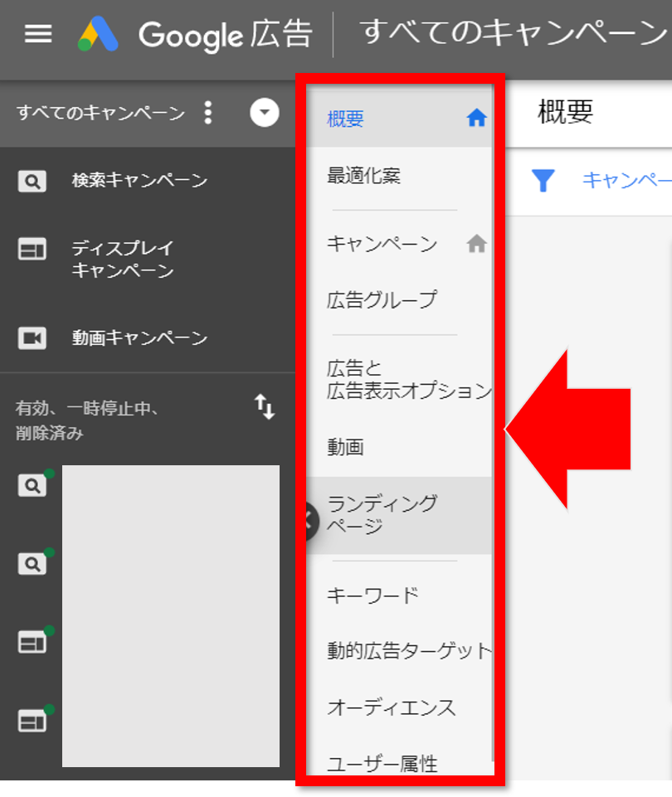
Task: Select the last display campaign row icon
Action: tap(33, 721)
